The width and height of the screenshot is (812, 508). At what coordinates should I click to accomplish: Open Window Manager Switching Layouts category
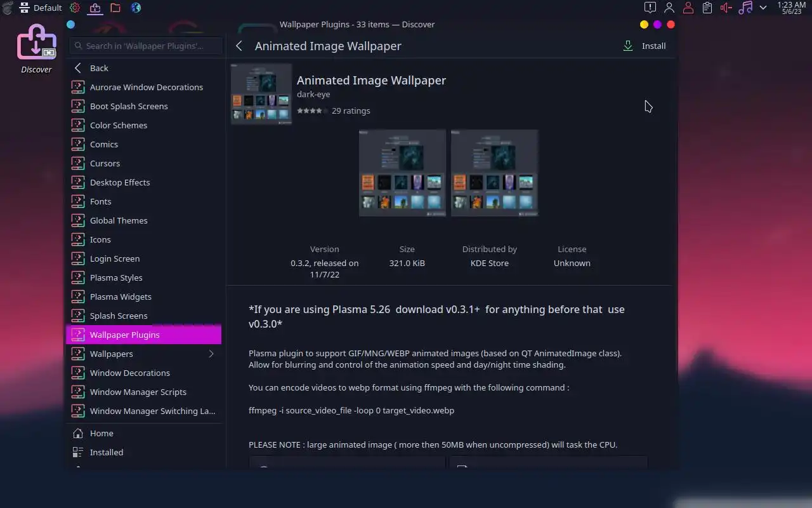click(143, 411)
